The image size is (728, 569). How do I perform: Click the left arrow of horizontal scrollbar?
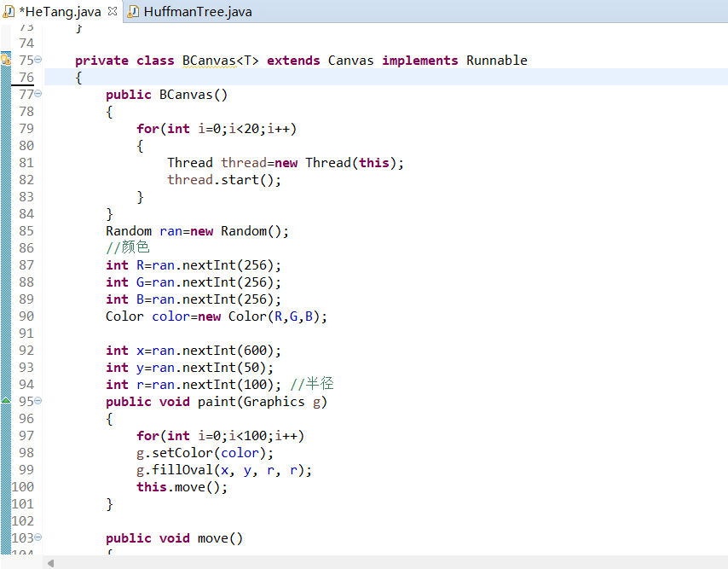point(51,563)
